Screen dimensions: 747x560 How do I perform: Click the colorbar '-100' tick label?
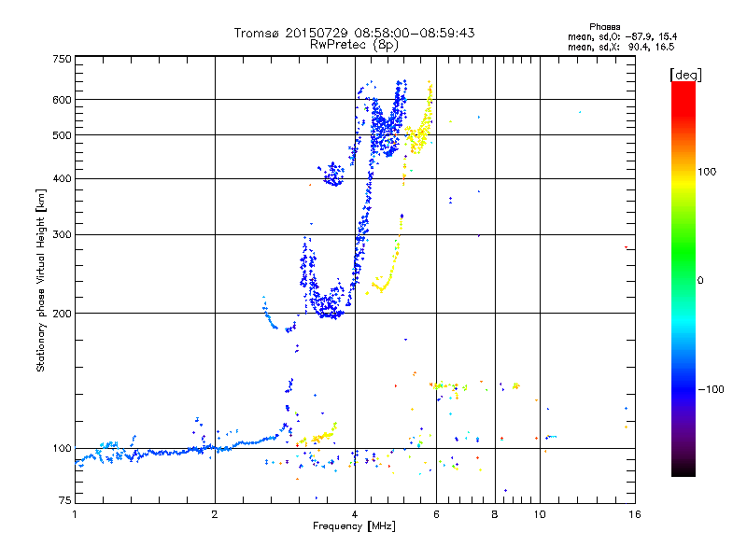(711, 389)
